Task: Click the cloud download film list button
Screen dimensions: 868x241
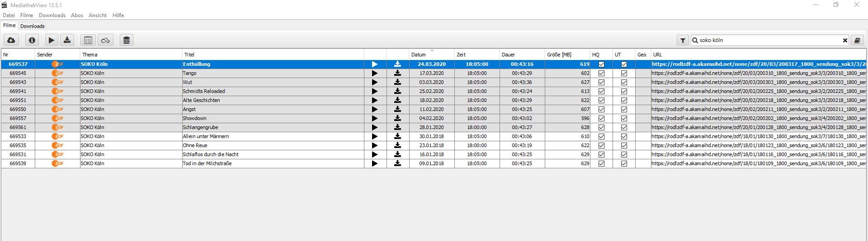Action: 11,40
